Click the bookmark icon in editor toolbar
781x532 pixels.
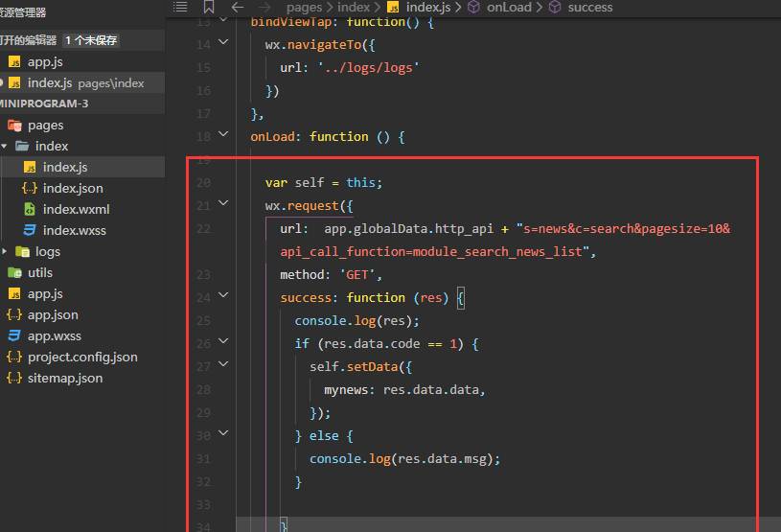pyautogui.click(x=209, y=7)
